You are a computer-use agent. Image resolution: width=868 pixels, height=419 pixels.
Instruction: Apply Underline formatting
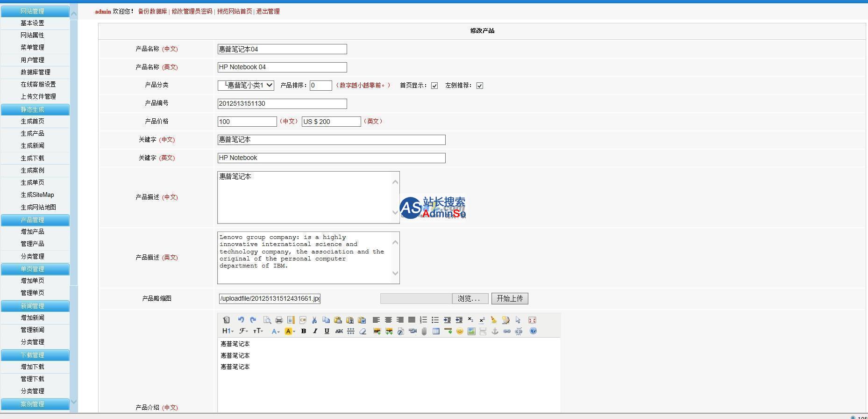(x=327, y=331)
